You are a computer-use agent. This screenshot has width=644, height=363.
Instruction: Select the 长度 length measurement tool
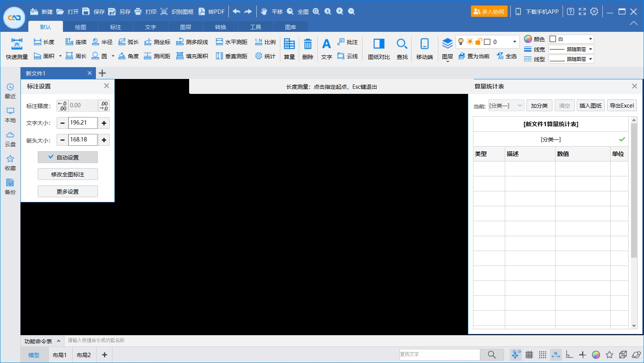point(44,42)
